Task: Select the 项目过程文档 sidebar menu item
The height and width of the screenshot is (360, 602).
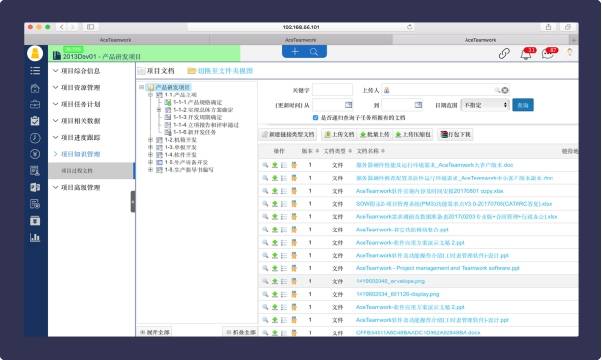Action: click(91, 170)
